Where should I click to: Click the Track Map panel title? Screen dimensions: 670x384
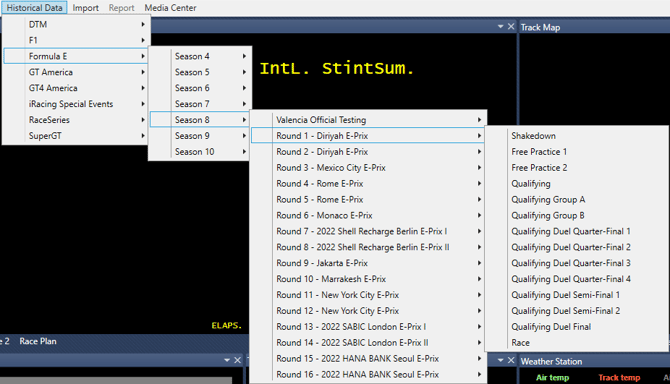[x=540, y=27]
